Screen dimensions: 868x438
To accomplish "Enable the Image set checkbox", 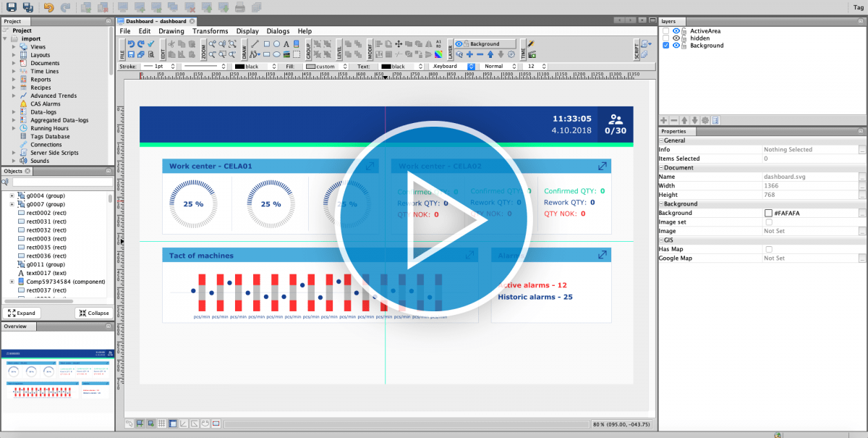I will (x=768, y=222).
